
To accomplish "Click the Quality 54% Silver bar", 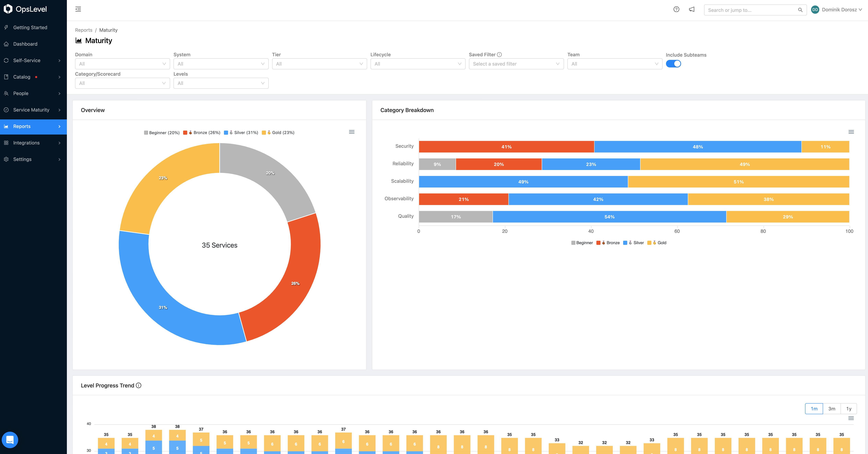I will 609,217.
